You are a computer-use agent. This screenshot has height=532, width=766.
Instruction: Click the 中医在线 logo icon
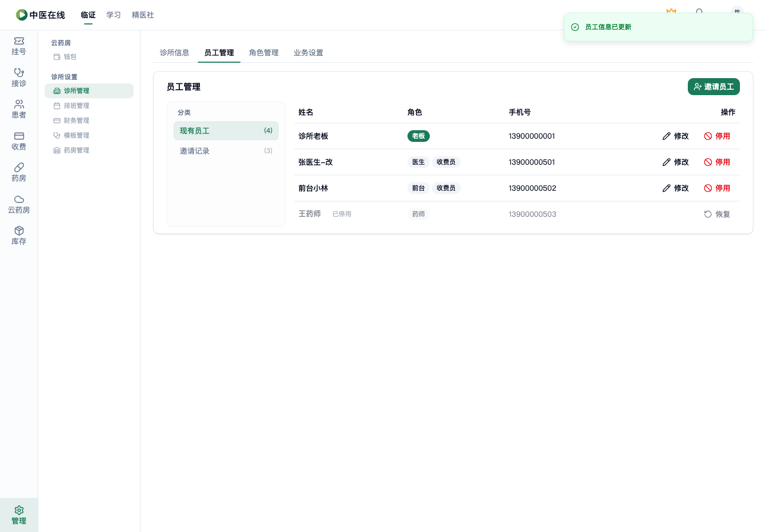tap(21, 15)
